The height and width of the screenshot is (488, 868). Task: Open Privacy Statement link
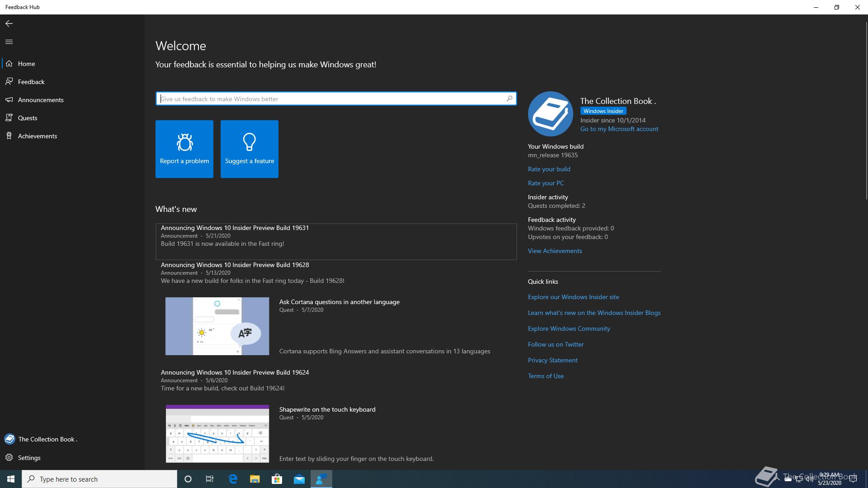552,360
